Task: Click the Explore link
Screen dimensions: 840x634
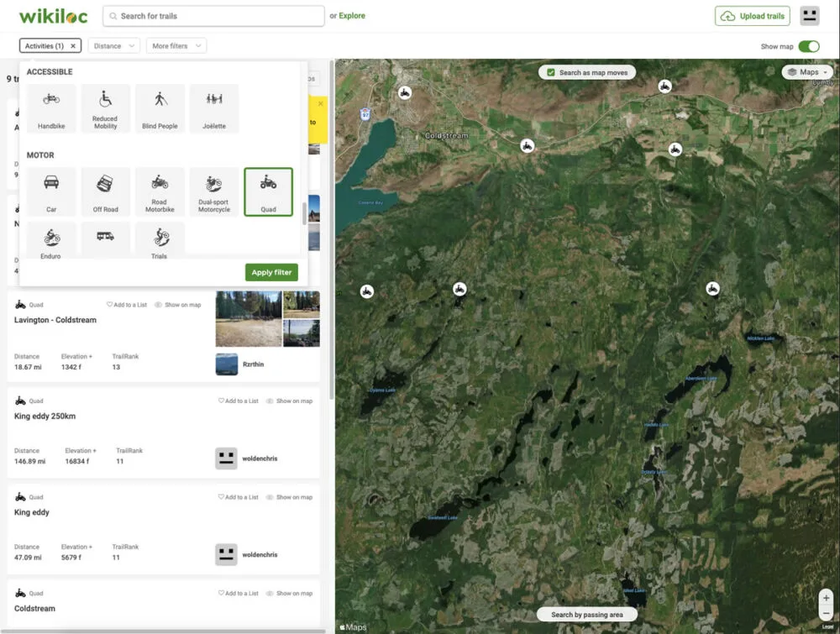Action: click(x=352, y=16)
